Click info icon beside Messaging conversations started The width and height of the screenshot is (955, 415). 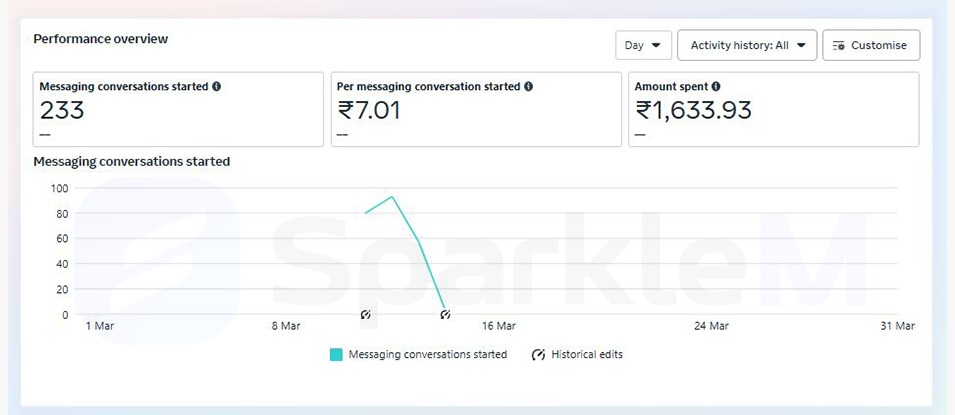[217, 87]
